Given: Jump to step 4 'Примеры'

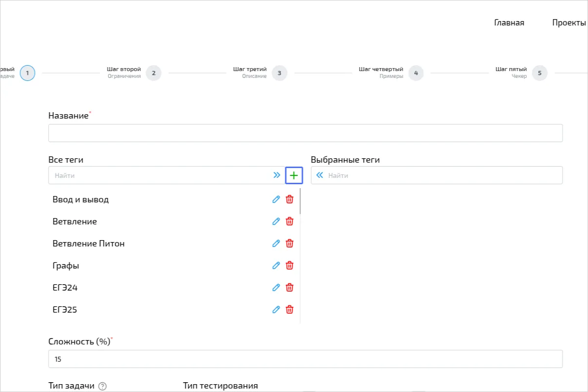Looking at the screenshot, I should [x=416, y=73].
